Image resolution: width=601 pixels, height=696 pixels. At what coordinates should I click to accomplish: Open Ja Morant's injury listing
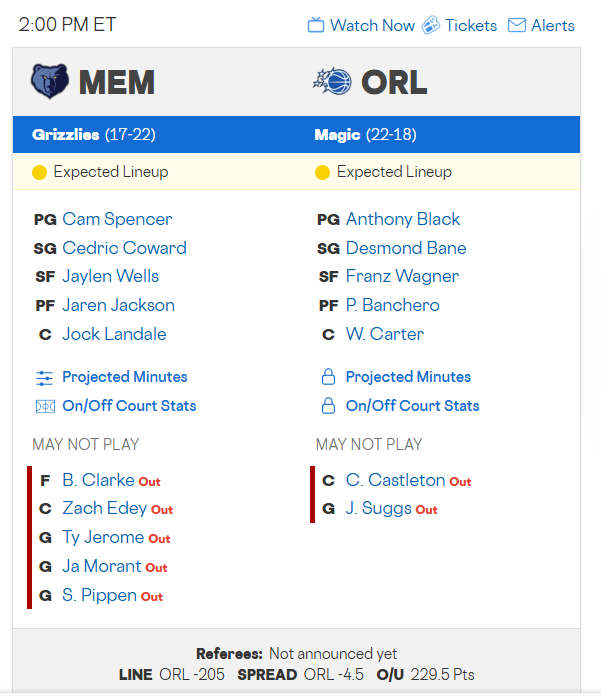102,566
